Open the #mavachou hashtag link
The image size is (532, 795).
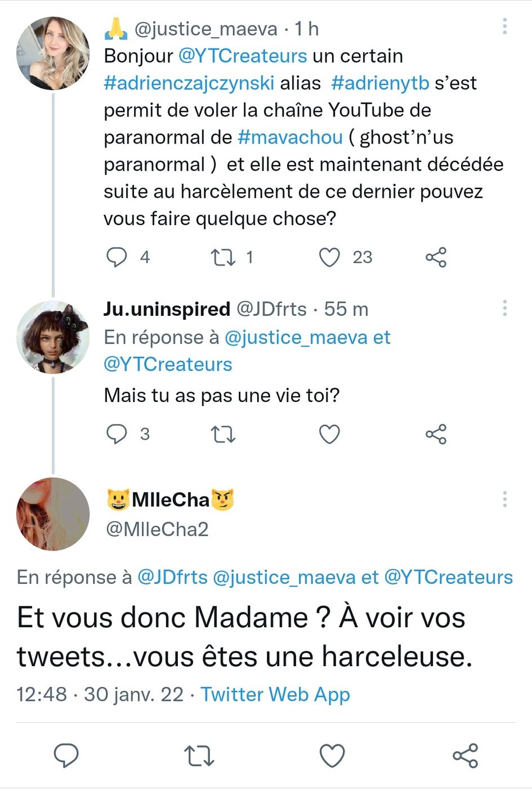click(x=290, y=137)
